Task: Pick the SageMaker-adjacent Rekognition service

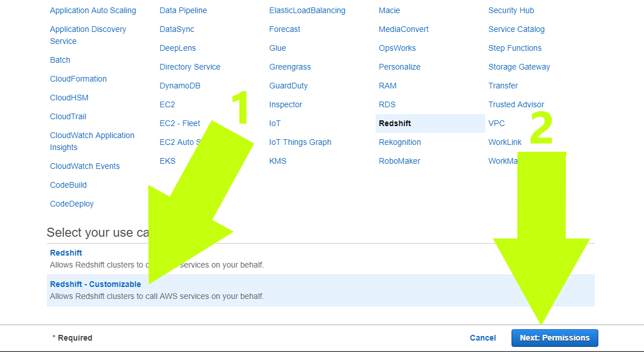Action: click(x=400, y=142)
